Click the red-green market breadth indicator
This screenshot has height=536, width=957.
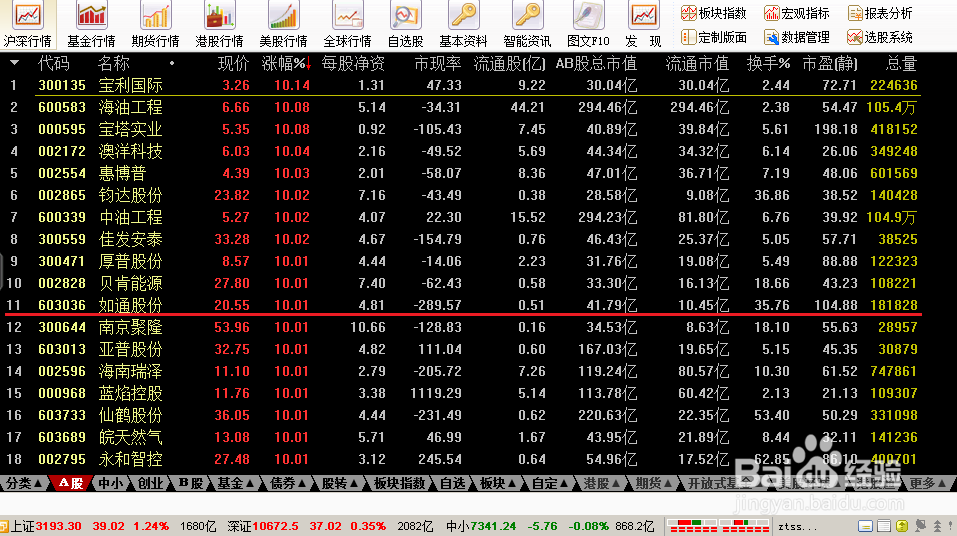coord(718,526)
